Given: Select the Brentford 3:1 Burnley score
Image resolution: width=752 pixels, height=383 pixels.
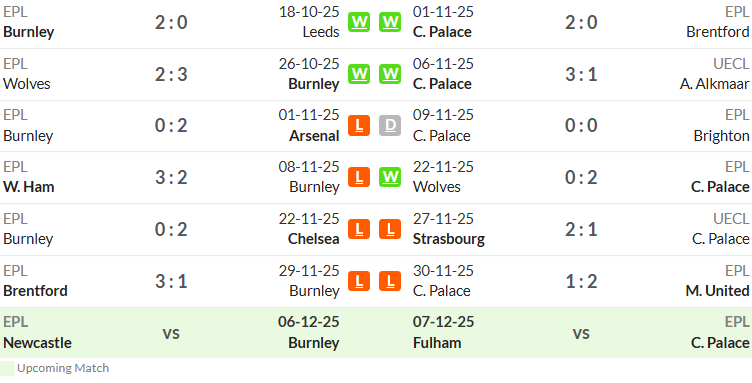Looking at the screenshot, I should 171,281.
